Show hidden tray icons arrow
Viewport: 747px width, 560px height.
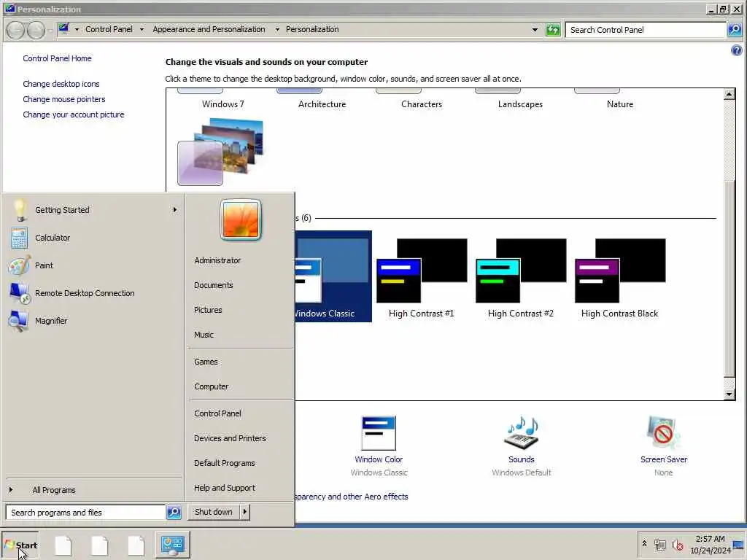coord(644,543)
